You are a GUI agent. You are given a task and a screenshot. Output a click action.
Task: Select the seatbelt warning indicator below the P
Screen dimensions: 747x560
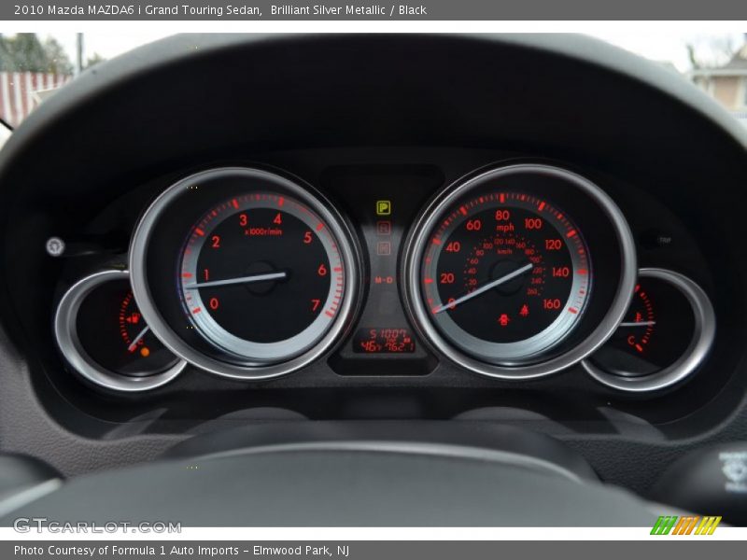384,227
